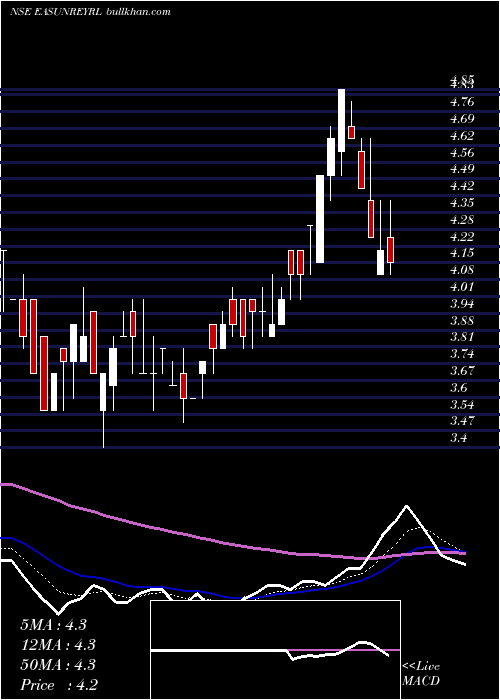Image resolution: width=500 pixels, height=700 pixels.
Task: Click the 3.94 price axis label
Action: click(x=462, y=304)
